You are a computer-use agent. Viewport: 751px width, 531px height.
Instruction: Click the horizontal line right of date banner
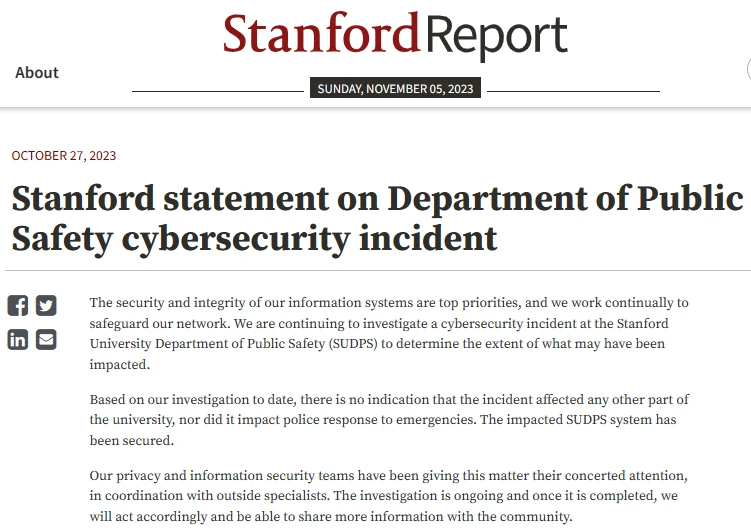(573, 91)
